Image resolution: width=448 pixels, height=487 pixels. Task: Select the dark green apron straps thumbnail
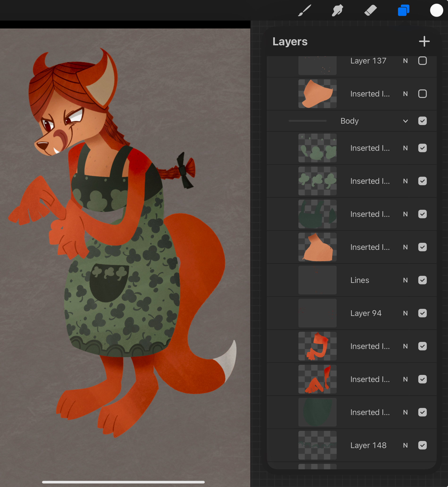click(x=317, y=214)
